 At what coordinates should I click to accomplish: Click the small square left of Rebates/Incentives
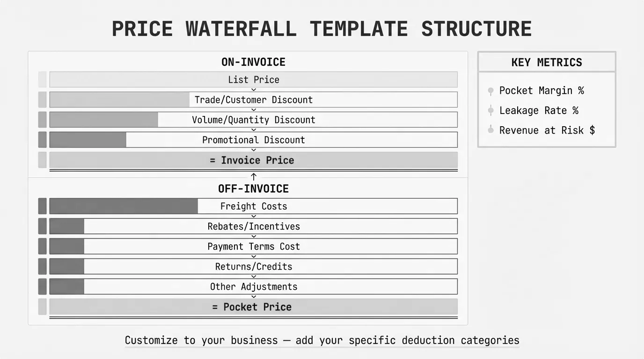[x=42, y=226]
